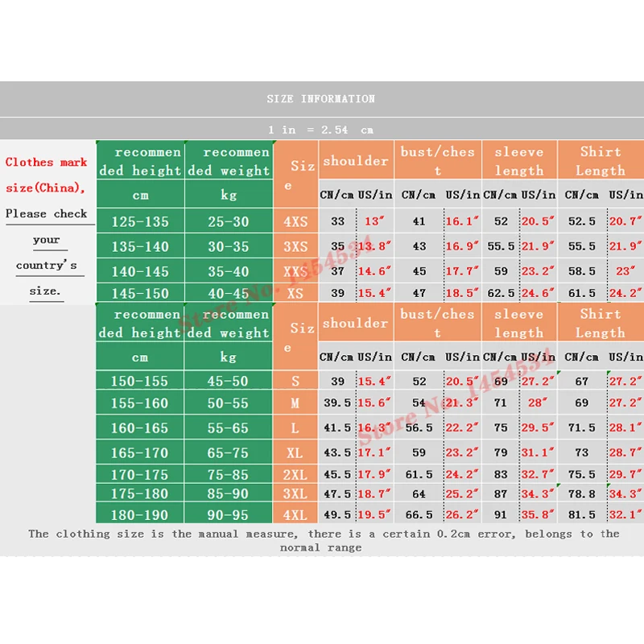Click the "65-75" weight cell
Screen dimensions: 644x644
228,452
